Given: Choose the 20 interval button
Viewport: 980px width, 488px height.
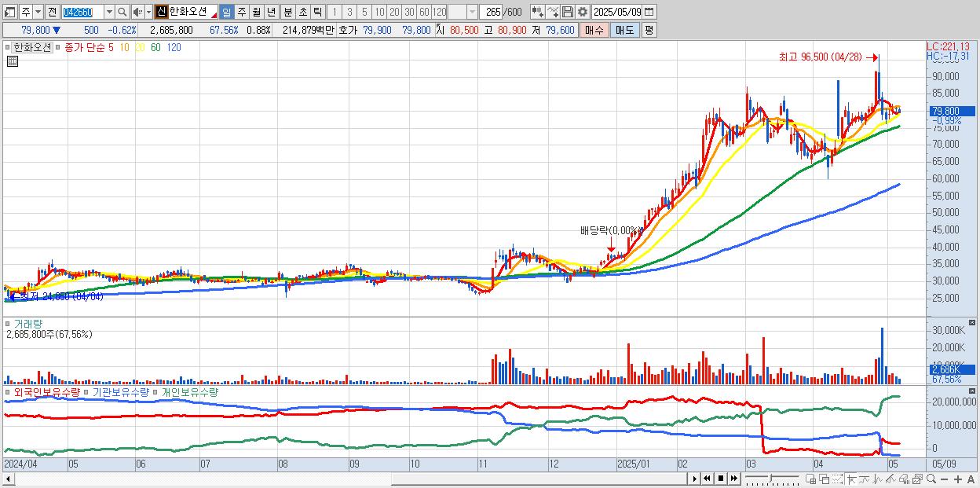Looking at the screenshot, I should coord(394,12).
